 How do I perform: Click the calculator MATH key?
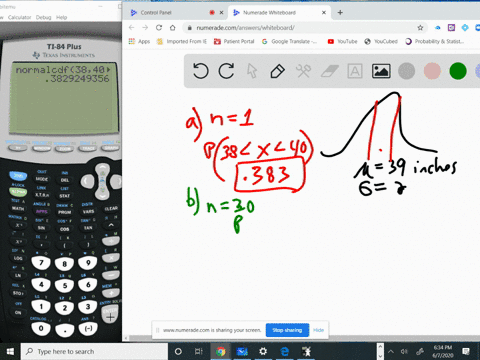tap(18, 208)
